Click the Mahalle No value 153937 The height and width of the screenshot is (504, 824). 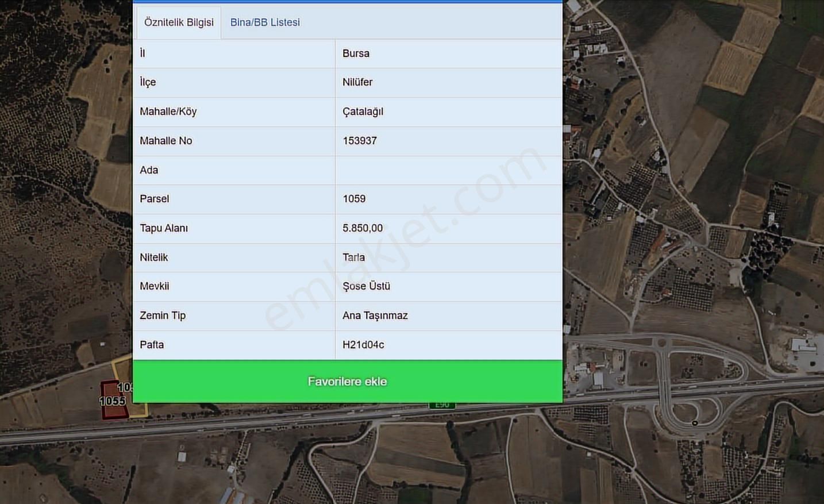point(360,141)
